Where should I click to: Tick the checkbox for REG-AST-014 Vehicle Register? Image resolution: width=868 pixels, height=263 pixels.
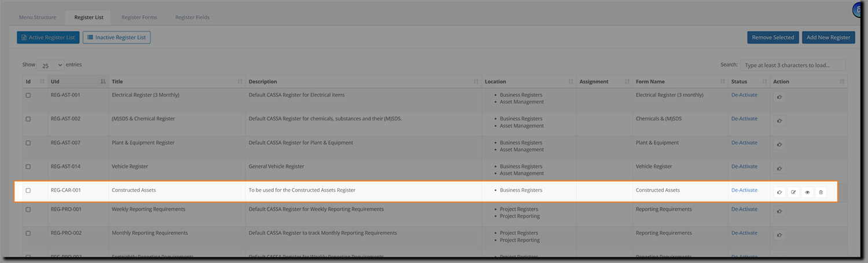(x=28, y=166)
